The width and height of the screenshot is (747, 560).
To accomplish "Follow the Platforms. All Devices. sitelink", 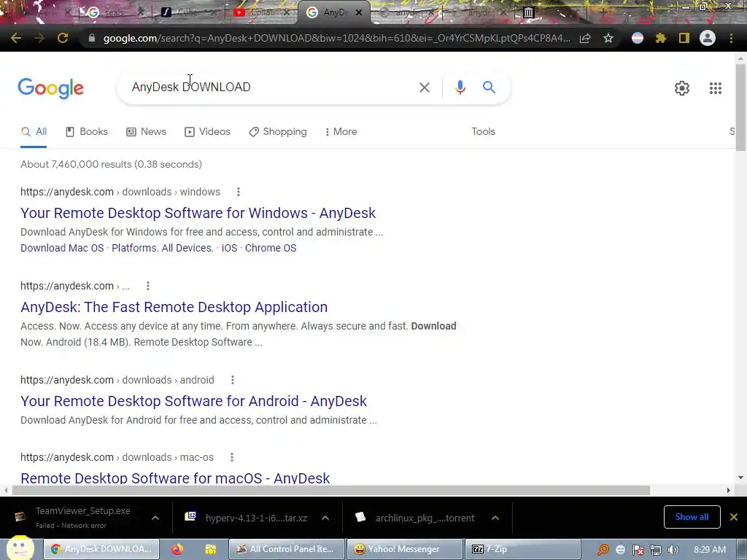I will 163,248.
